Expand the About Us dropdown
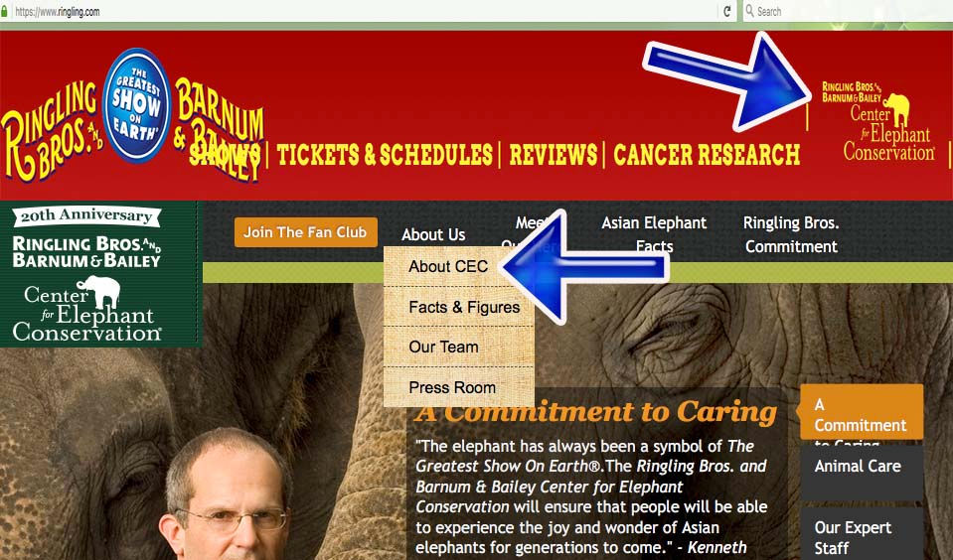Screen dimensions: 953x560 pos(433,234)
